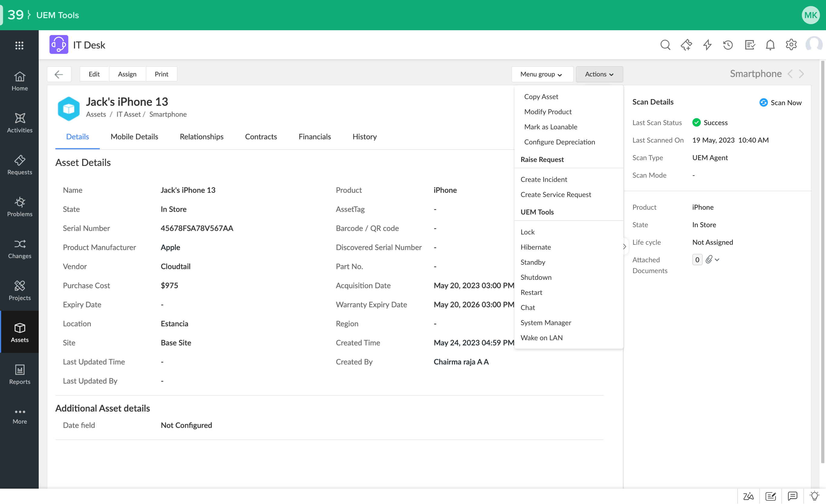Viewport: 826px width, 504px height.
Task: Click the Assign button
Action: click(x=127, y=74)
